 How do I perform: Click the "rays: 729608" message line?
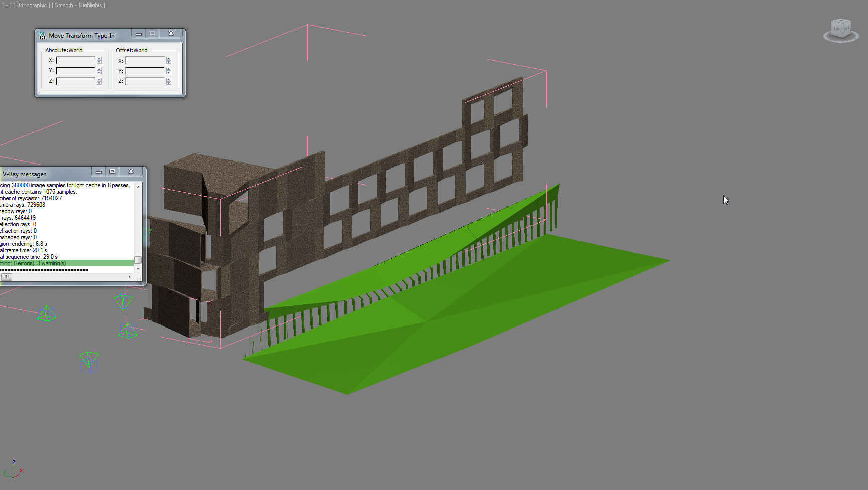pos(23,205)
